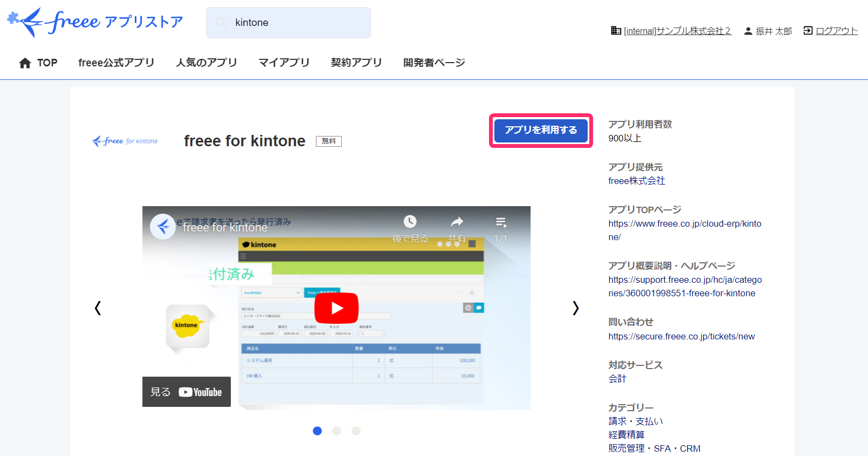Click the 後で見る clock icon
The height and width of the screenshot is (456, 868).
[410, 222]
